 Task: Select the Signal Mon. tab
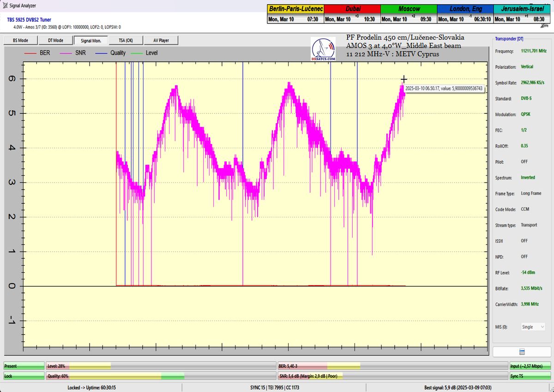click(90, 41)
